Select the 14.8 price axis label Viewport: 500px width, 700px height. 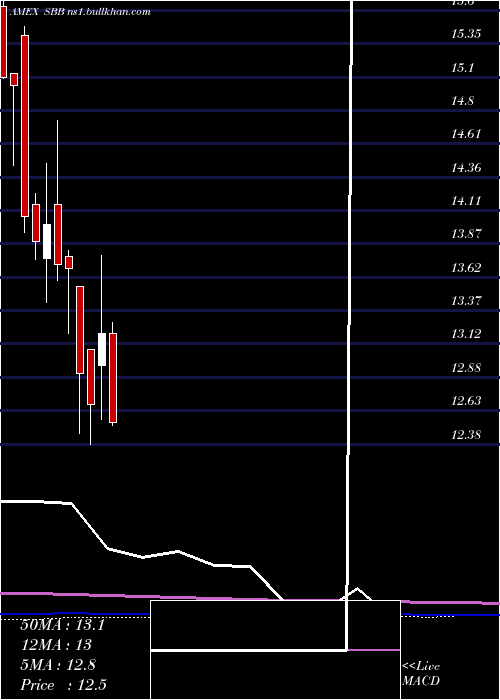(x=462, y=101)
